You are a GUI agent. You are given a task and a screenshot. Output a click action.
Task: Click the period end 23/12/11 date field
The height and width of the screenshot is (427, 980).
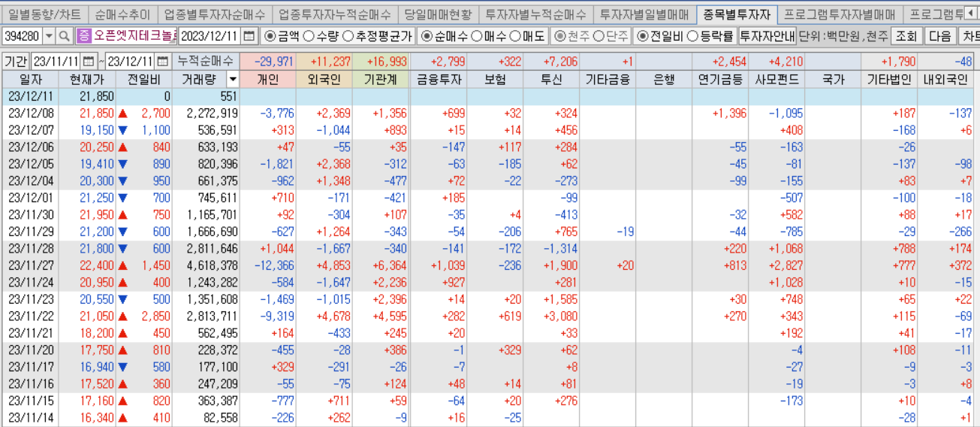point(130,61)
